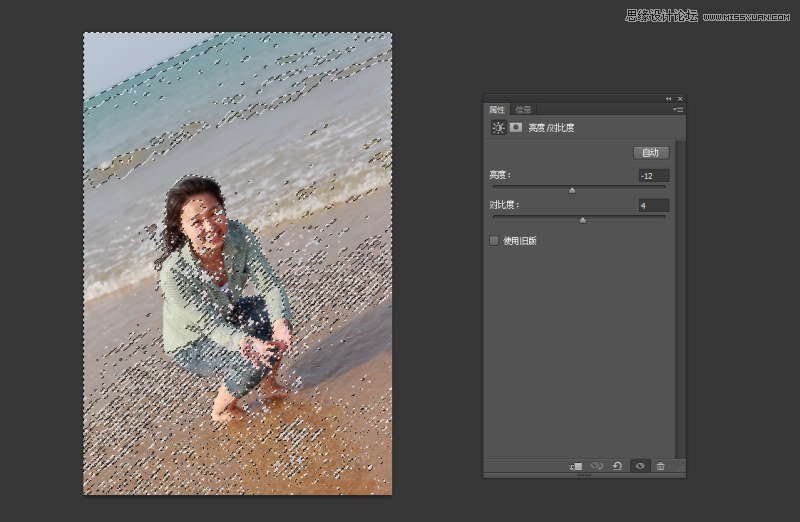Click the Brightness/Contrast adjustment sun icon
The height and width of the screenshot is (522, 800).
click(x=498, y=128)
